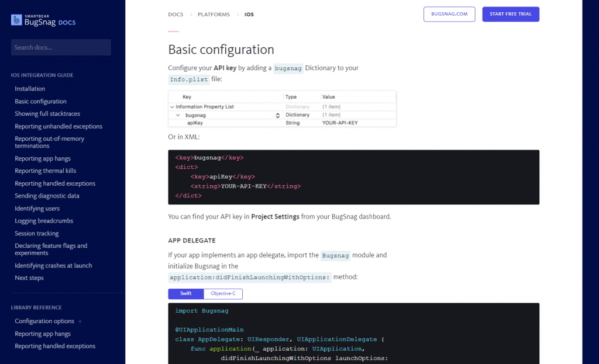
Task: Click the Basic configuration page heading
Action: 221,50
